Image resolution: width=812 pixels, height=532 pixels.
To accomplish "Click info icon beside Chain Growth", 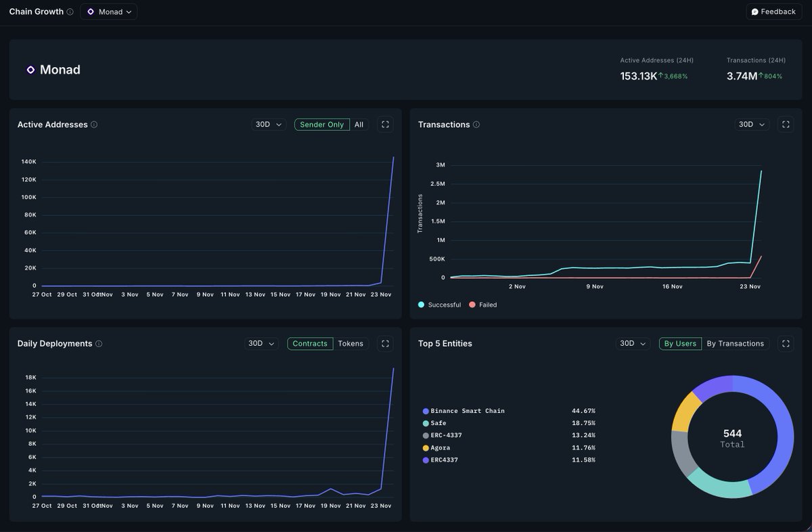I will [x=70, y=12].
